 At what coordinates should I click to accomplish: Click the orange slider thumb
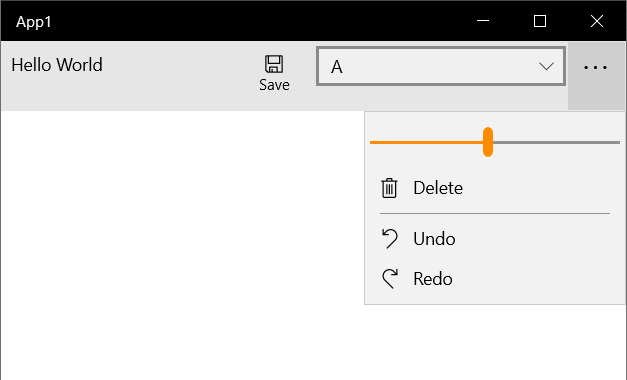click(488, 142)
